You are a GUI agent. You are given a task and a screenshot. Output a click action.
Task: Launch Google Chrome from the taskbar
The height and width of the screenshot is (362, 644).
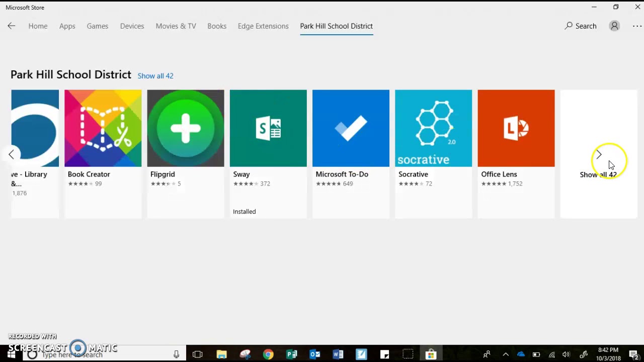coord(268,354)
